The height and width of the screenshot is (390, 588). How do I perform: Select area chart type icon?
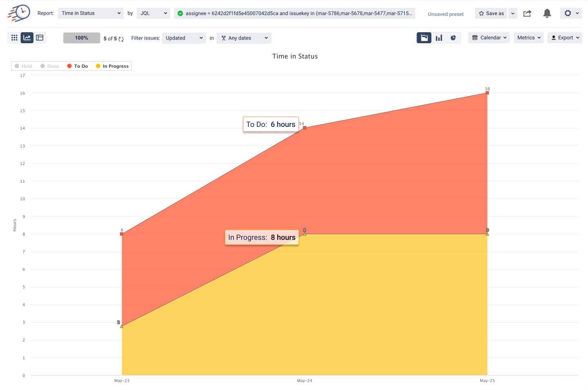pos(424,38)
